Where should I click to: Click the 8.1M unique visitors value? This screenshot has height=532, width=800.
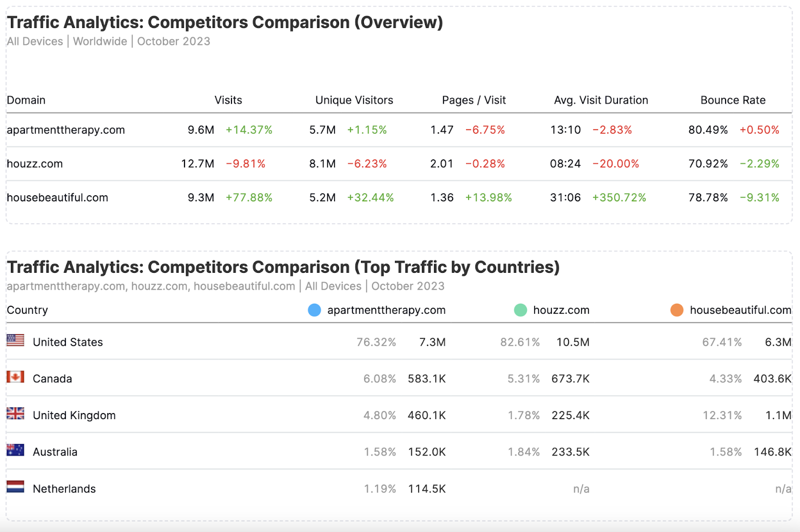pos(322,164)
